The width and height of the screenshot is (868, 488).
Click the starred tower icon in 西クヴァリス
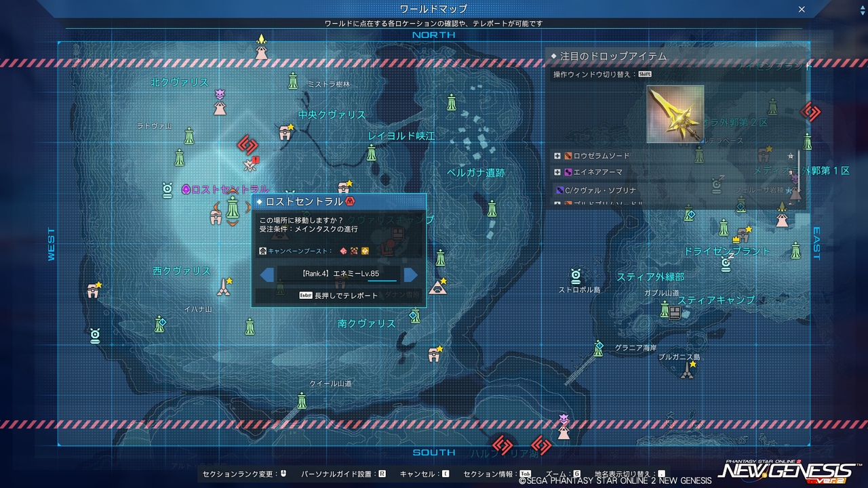pyautogui.click(x=224, y=287)
